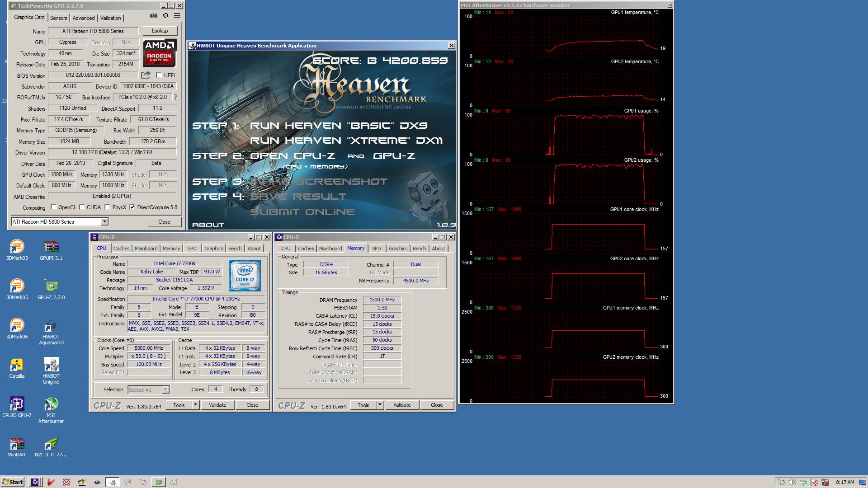868x488 pixels.
Task: Open the HWBOT Unigine desktop icon
Action: [51, 371]
